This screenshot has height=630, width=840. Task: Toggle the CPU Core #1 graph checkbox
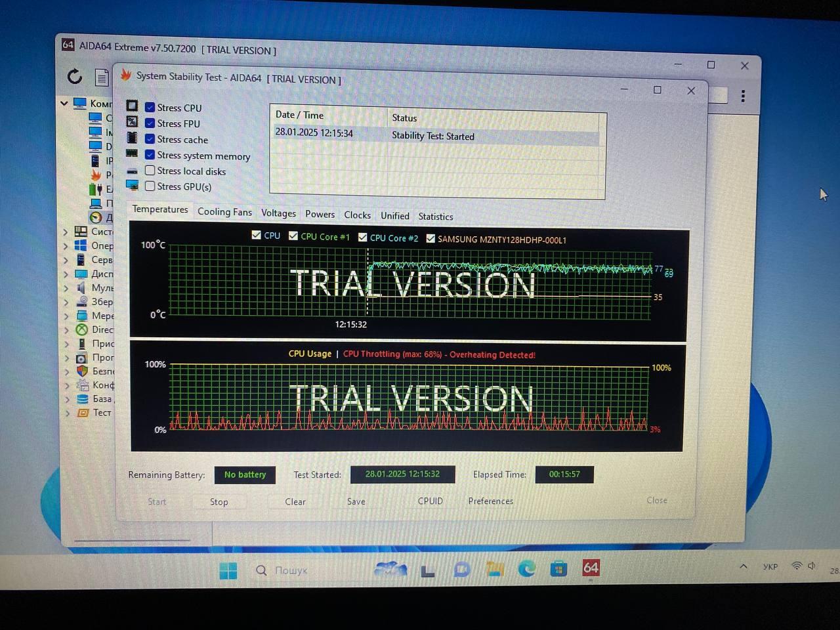pos(293,236)
